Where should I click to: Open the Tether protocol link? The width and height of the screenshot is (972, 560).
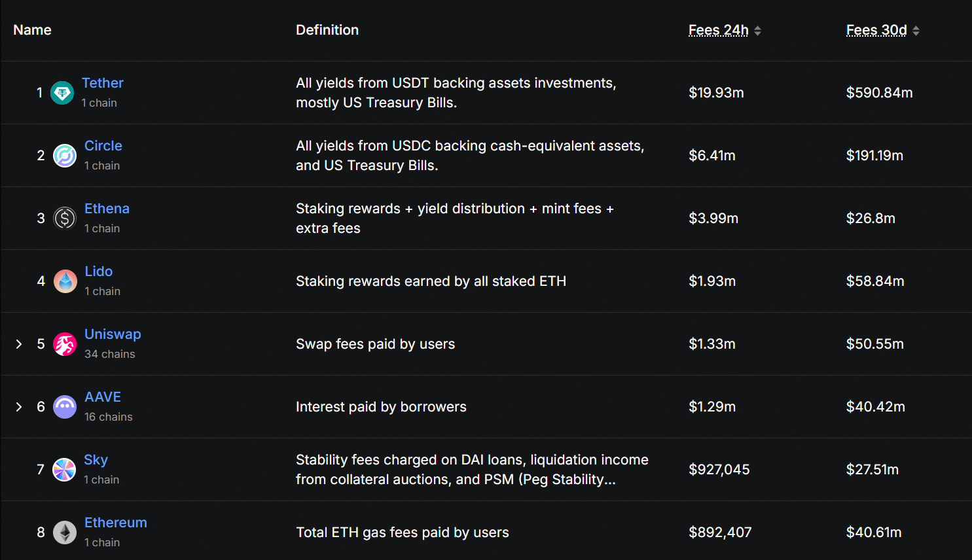click(103, 83)
